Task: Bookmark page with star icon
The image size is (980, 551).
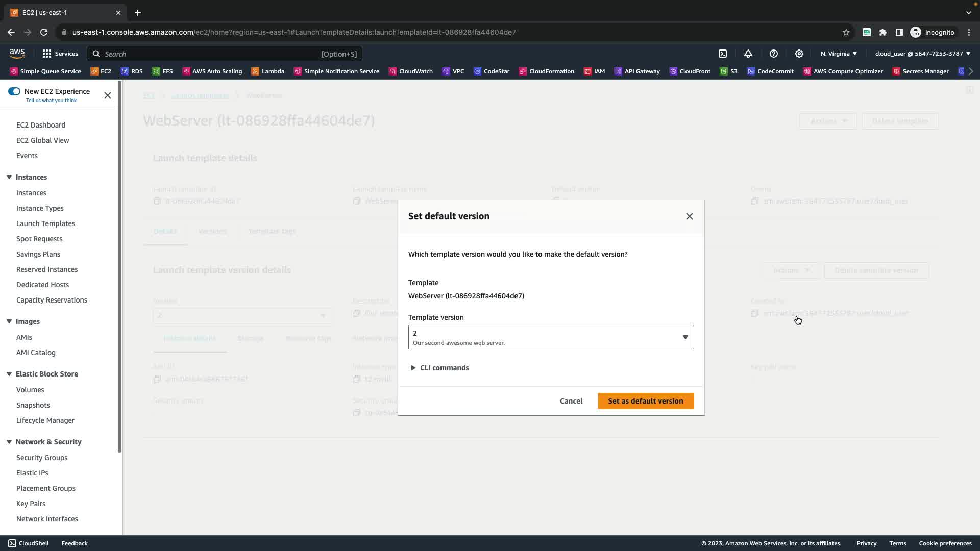Action: coord(846,32)
